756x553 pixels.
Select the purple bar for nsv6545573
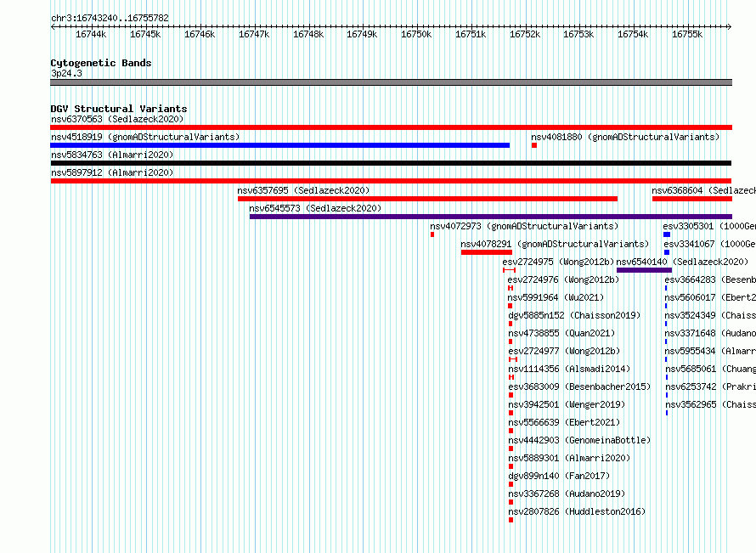(491, 217)
